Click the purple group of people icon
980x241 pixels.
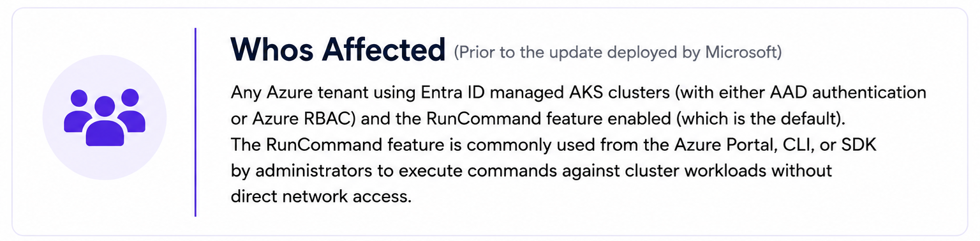pos(105,118)
